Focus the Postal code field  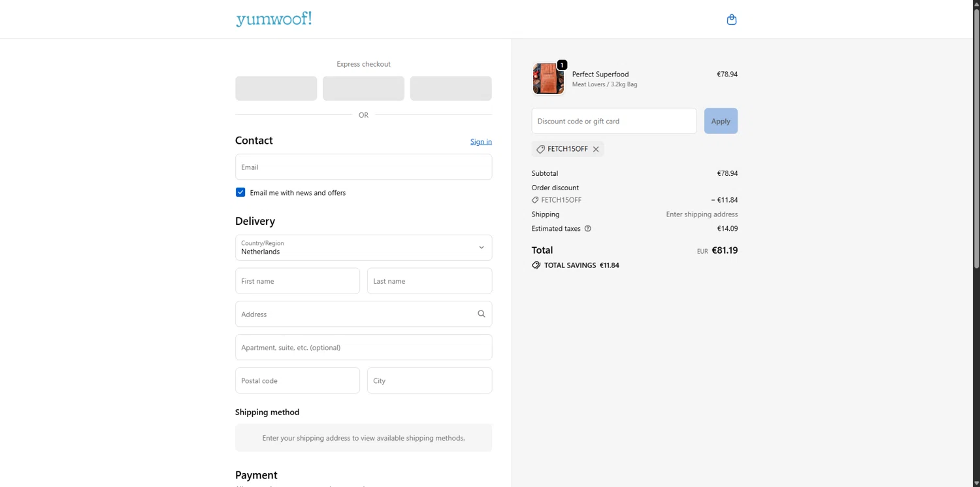(x=297, y=380)
